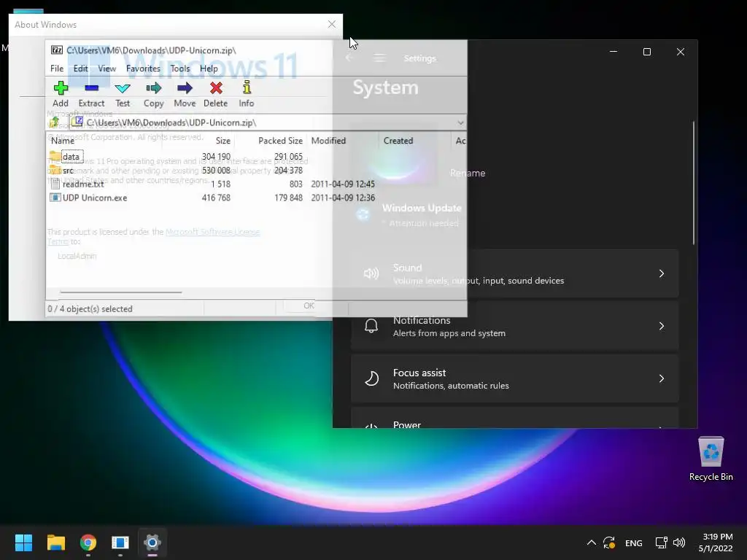The width and height of the screenshot is (747, 560).
Task: Click the Move arrow icon
Action: 185,88
